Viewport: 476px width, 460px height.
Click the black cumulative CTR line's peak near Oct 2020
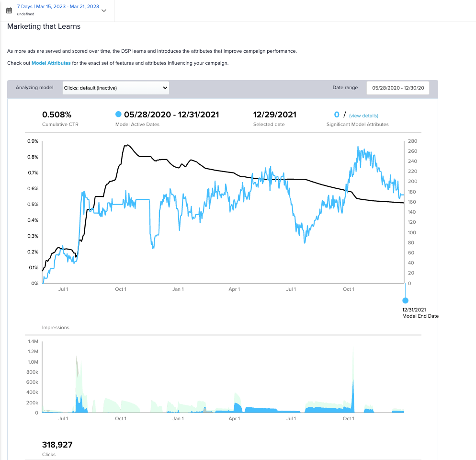click(126, 145)
